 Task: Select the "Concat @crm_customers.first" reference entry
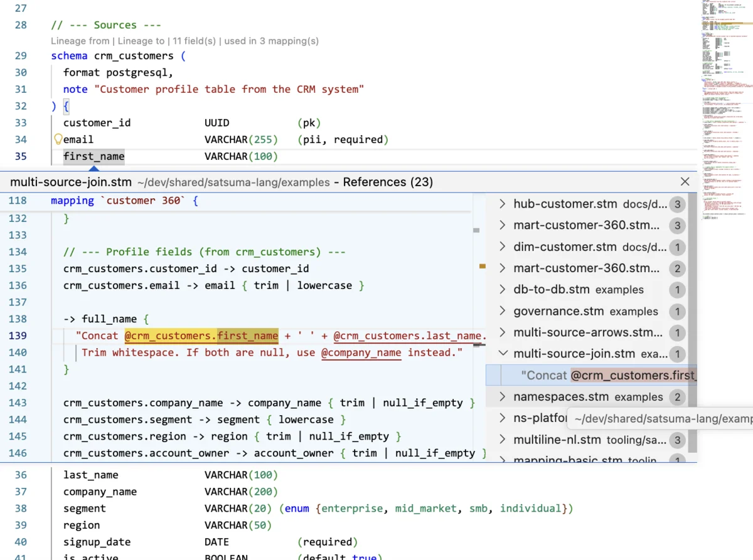(x=592, y=375)
